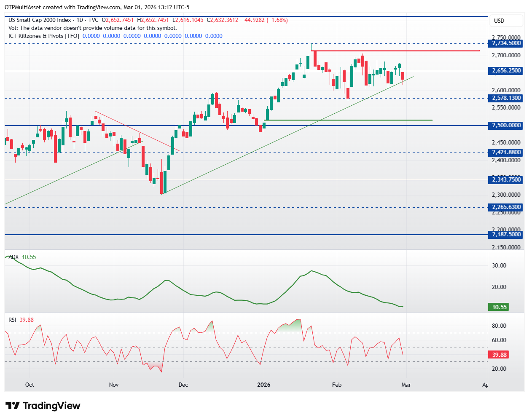Select the red horizontal resistance zone line

tap(396, 51)
